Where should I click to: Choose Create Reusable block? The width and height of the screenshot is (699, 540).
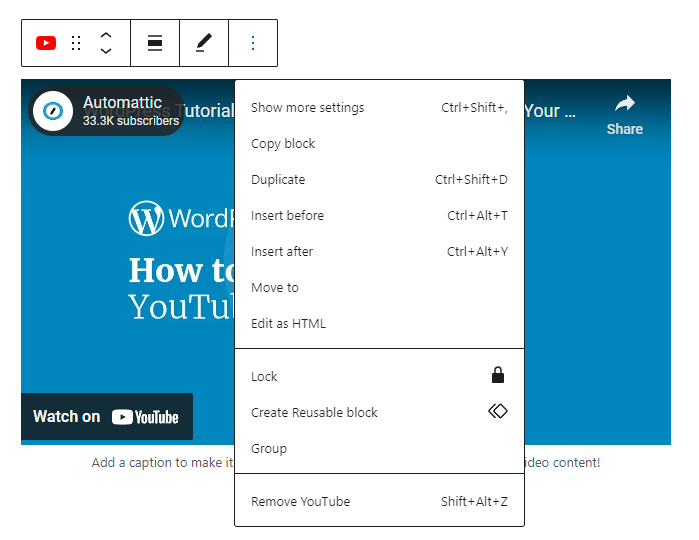379,412
